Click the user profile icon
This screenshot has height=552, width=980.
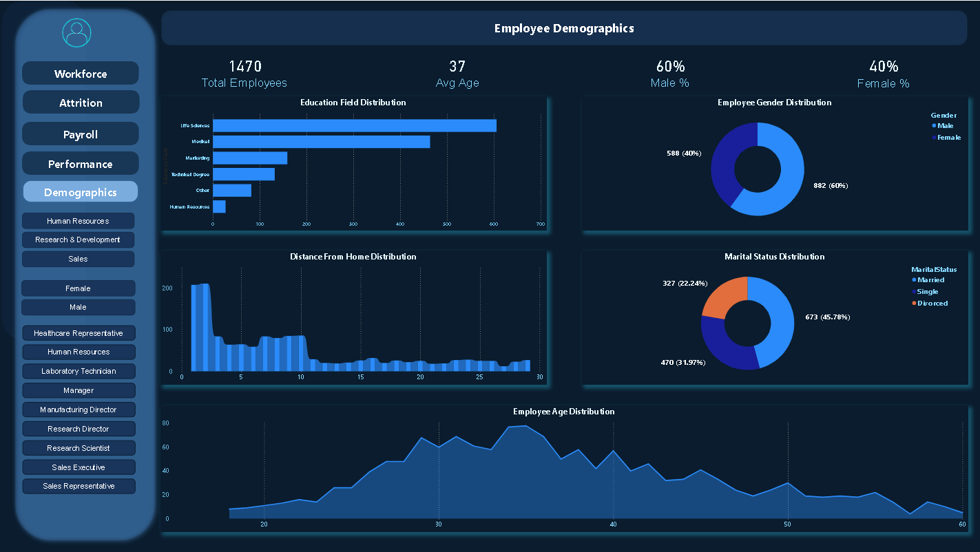pos(76,32)
